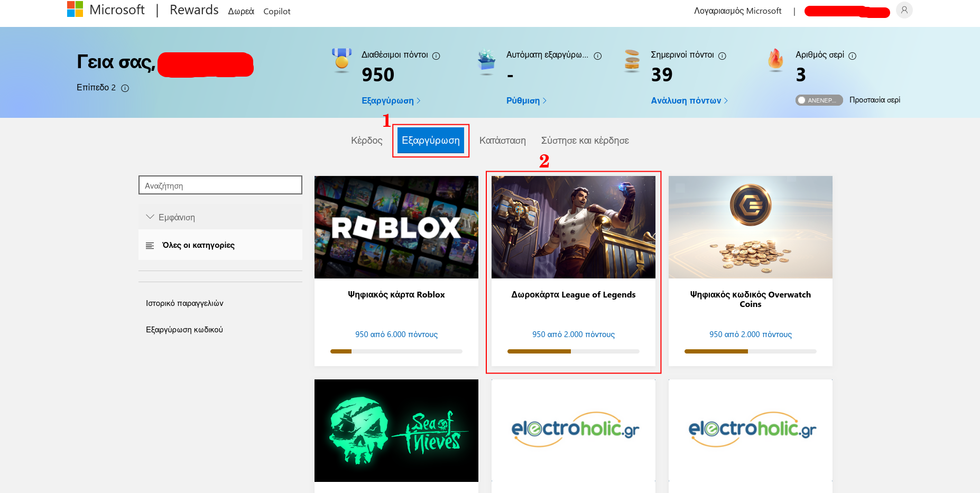This screenshot has width=980, height=493.
Task: Click the Εξαργύρωση link under 950 points
Action: coord(391,101)
